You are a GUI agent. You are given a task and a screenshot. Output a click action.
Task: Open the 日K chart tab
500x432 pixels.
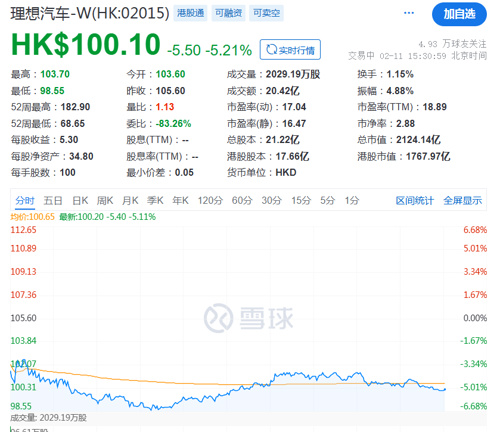80,201
